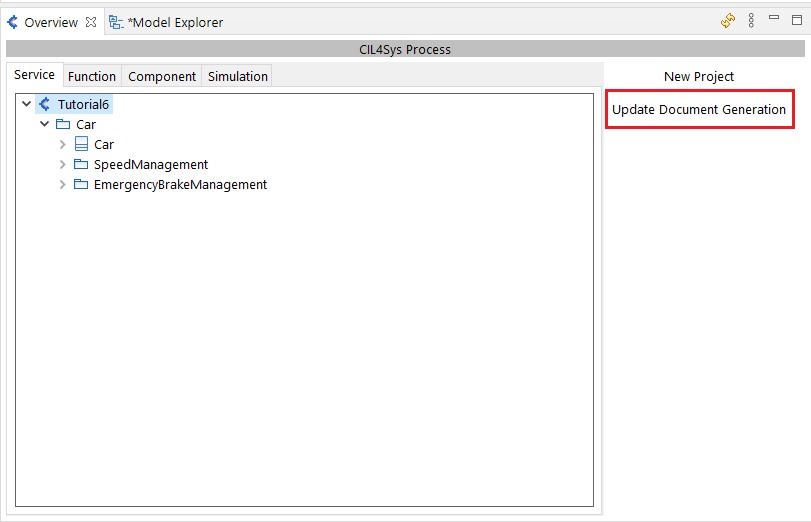Open the Component tab
This screenshot has height=522, width=811.
click(162, 77)
